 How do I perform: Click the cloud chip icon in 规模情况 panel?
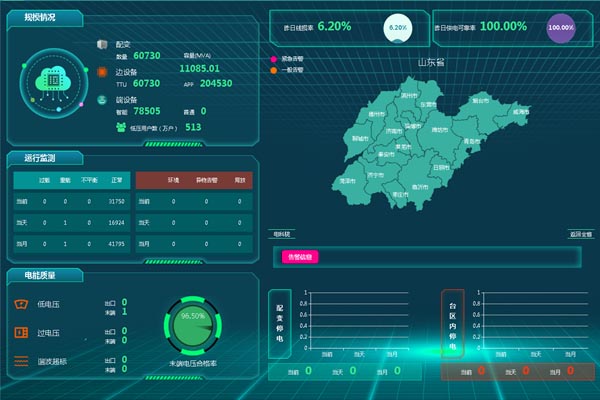point(52,80)
